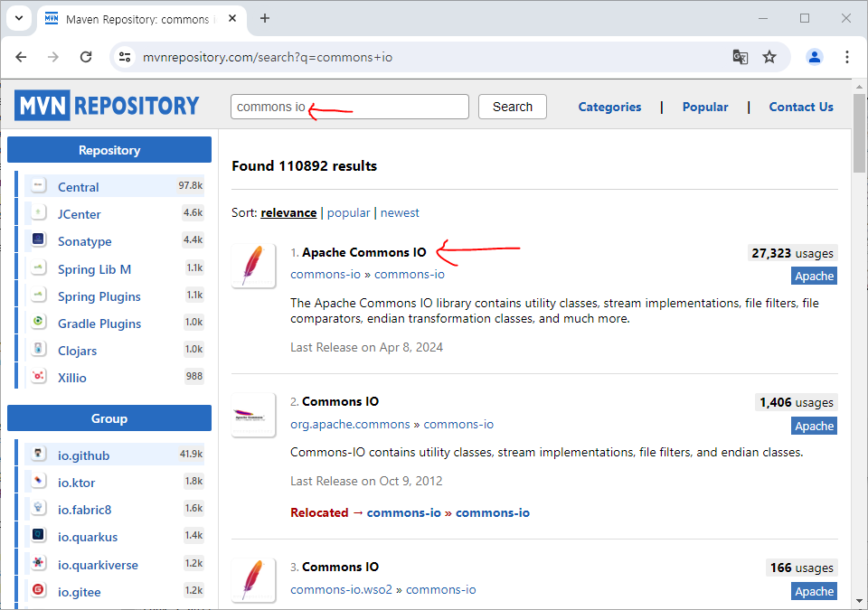Click the org.apache.commons result logo thumbnail

253,415
